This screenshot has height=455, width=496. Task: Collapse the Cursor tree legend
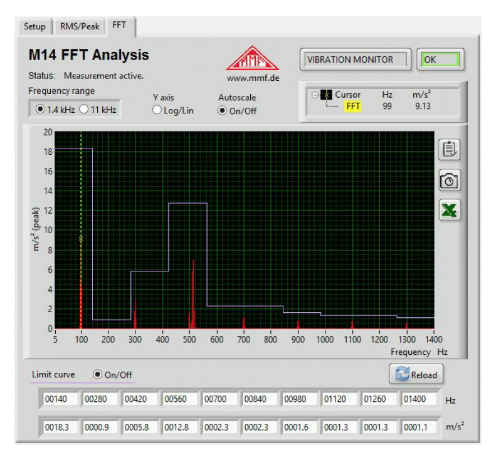[315, 95]
